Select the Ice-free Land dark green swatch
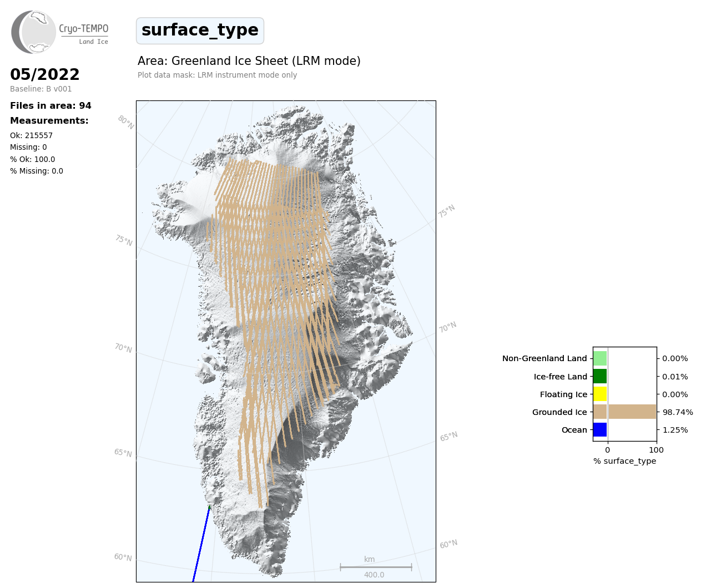The width and height of the screenshot is (706, 588). [x=600, y=376]
